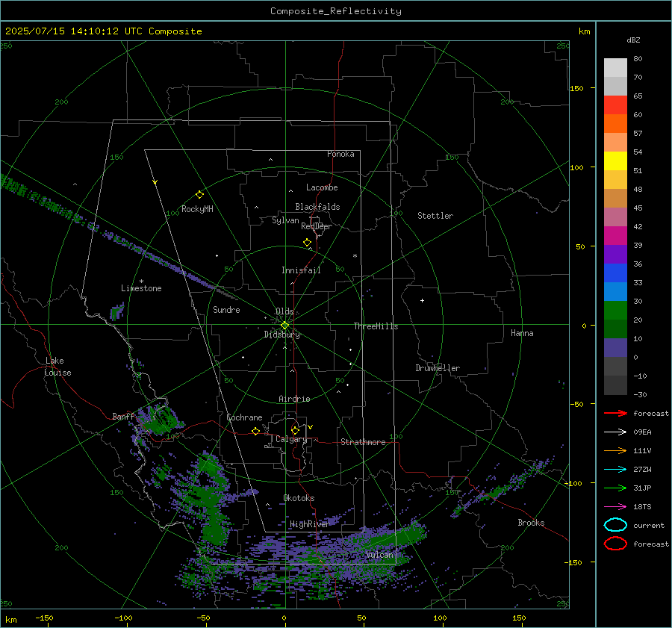Click the white plus marker west of Hanna
This screenshot has height=628, width=672.
point(422,301)
